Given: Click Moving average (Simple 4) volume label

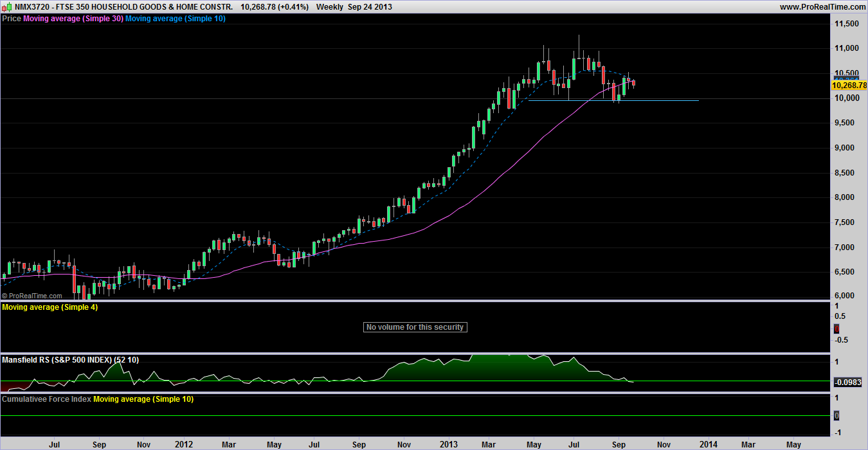Looking at the screenshot, I should pyautogui.click(x=50, y=307).
